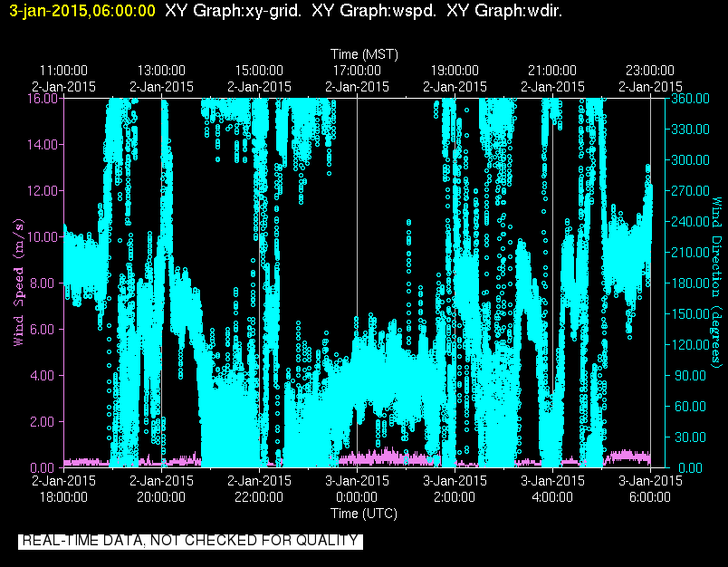Click the 3-Jan-2015 6:00:00 UTC tick label
Screen dimensions: 728x567
tap(650, 488)
